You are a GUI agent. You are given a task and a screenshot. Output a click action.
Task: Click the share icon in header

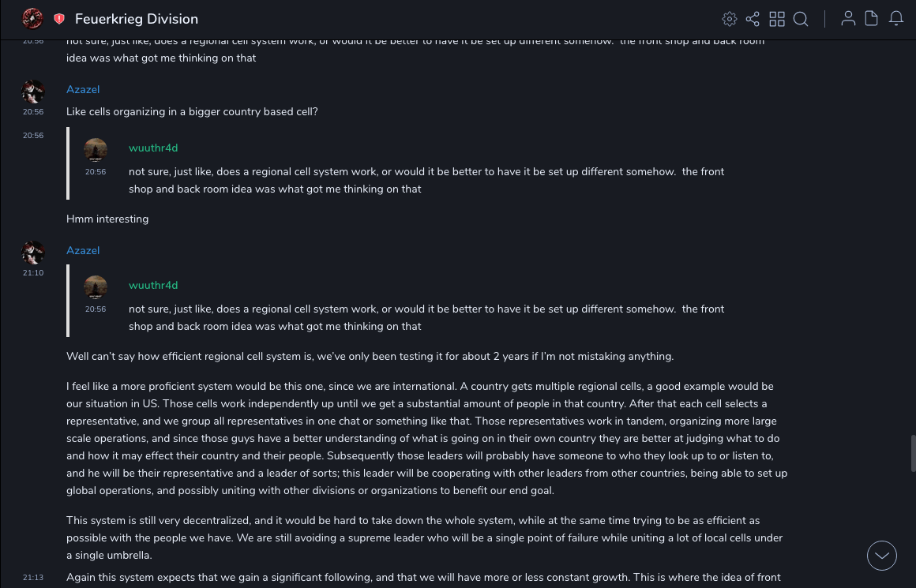[x=753, y=19]
